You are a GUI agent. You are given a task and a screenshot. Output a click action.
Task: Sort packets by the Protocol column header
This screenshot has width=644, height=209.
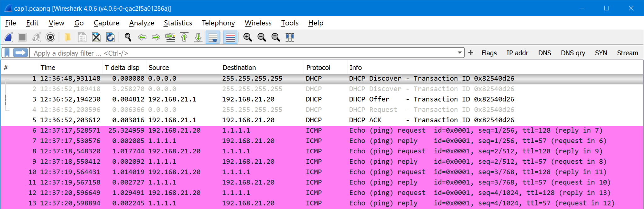pyautogui.click(x=318, y=68)
